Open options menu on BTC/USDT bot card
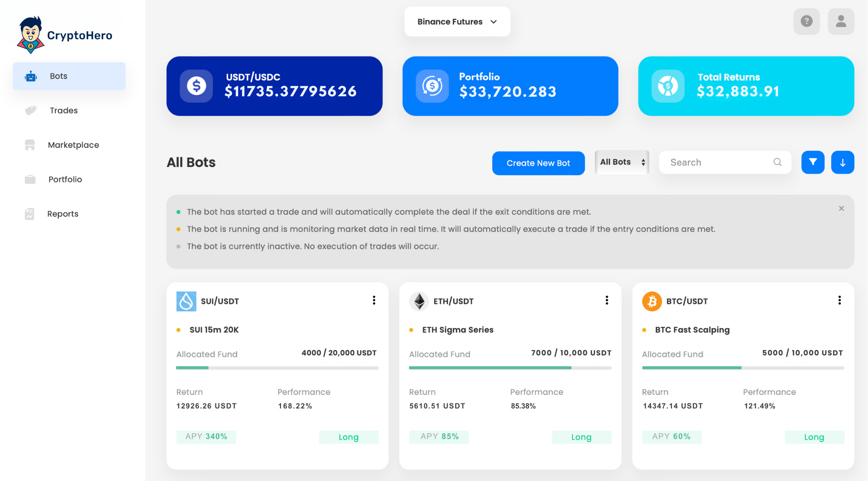The width and height of the screenshot is (868, 481). (x=840, y=300)
